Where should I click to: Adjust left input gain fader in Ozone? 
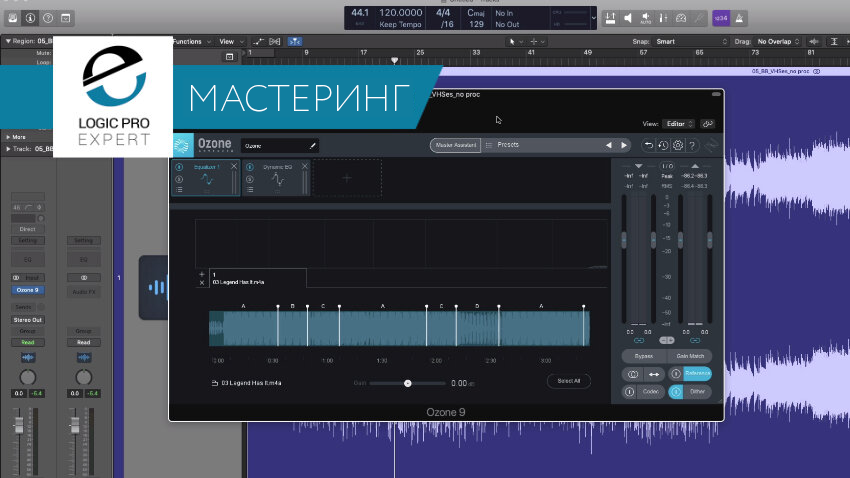(x=624, y=240)
